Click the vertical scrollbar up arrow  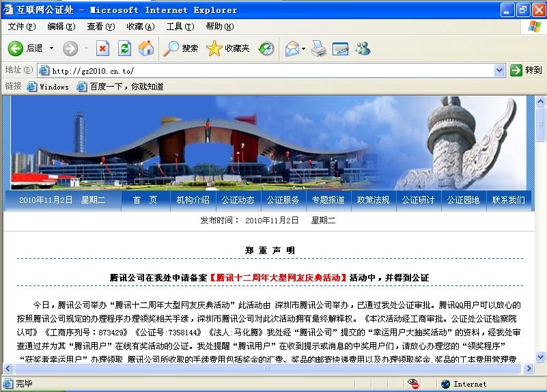click(540, 102)
